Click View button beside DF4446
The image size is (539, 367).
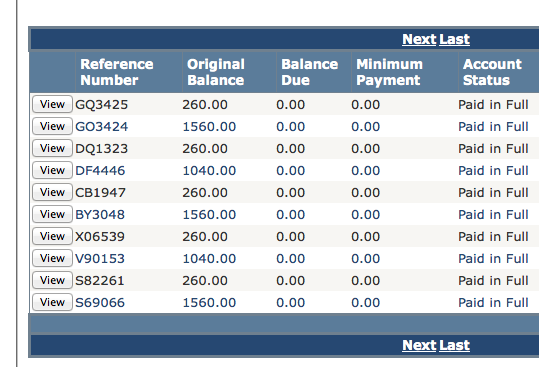click(52, 170)
